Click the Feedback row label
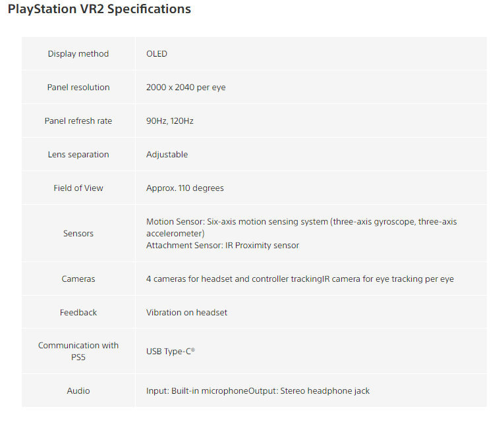The width and height of the screenshot is (504, 426). [x=78, y=313]
